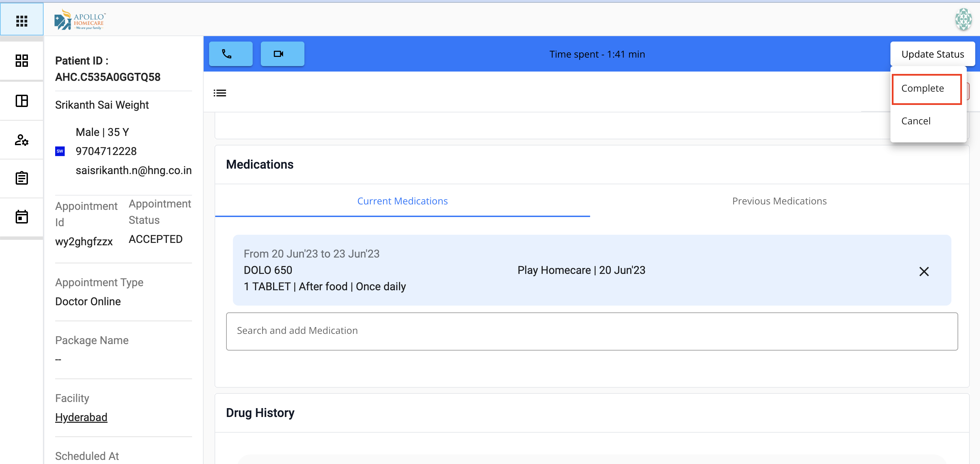Open the Hyderabad facility link
Screen dimensions: 980x464
tap(81, 417)
